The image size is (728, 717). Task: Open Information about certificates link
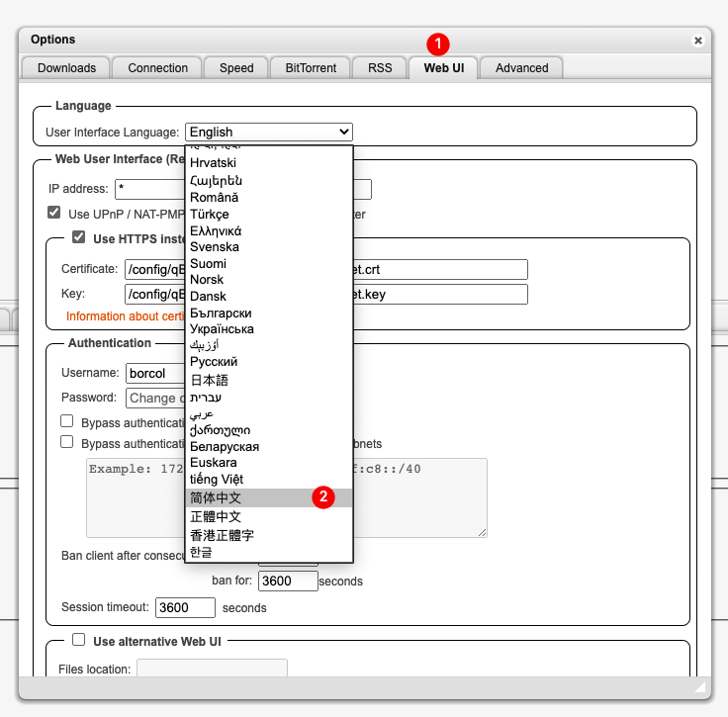tap(126, 316)
